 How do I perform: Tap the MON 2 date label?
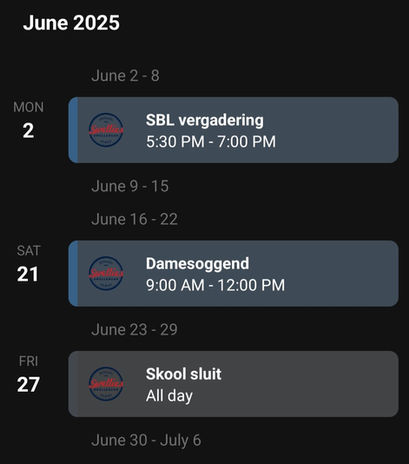pyautogui.click(x=28, y=121)
